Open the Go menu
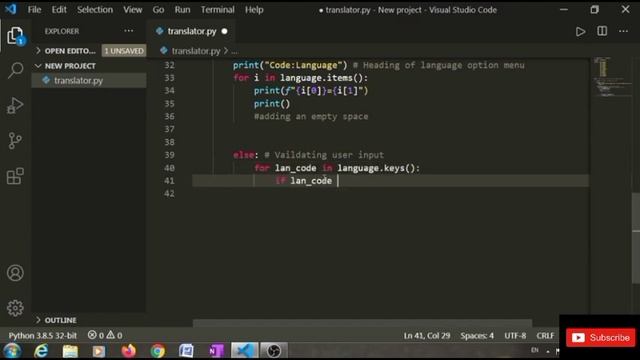Screen dimensions: 640x360 coord(158,9)
